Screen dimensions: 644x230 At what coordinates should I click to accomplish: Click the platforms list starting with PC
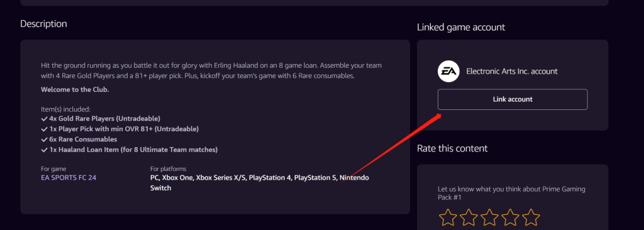pyautogui.click(x=260, y=183)
